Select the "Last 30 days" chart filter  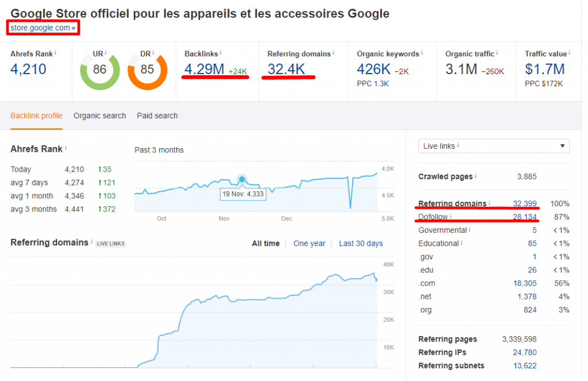tap(361, 243)
